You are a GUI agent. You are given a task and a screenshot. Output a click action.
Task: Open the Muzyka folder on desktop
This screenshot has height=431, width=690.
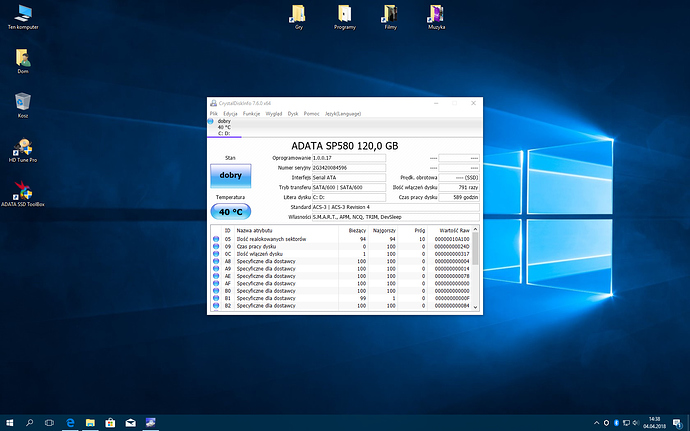436,17
